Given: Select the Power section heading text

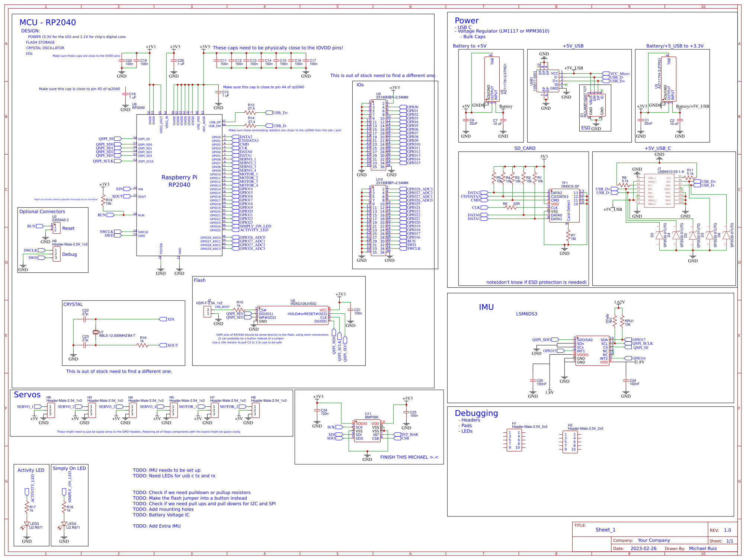Looking at the screenshot, I should [x=466, y=21].
